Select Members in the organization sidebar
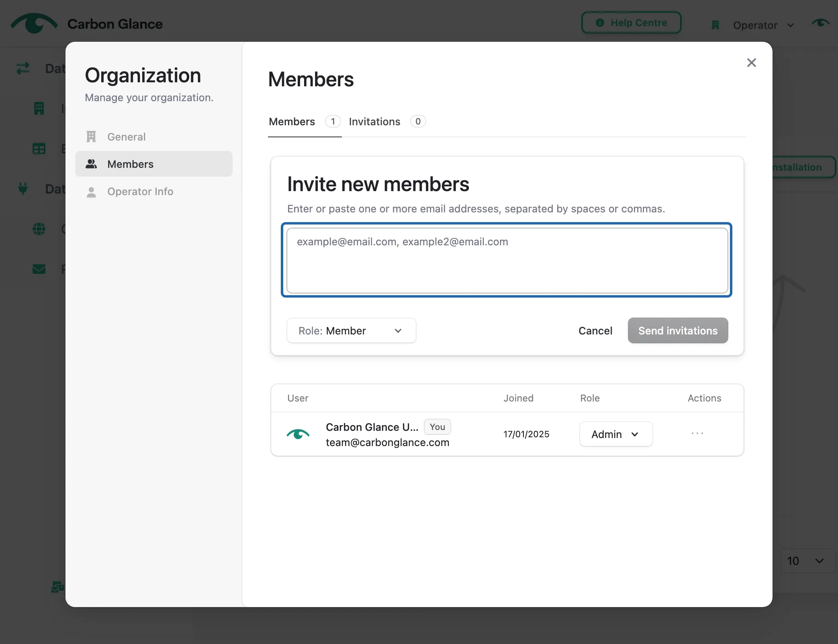The width and height of the screenshot is (838, 644). (x=154, y=164)
